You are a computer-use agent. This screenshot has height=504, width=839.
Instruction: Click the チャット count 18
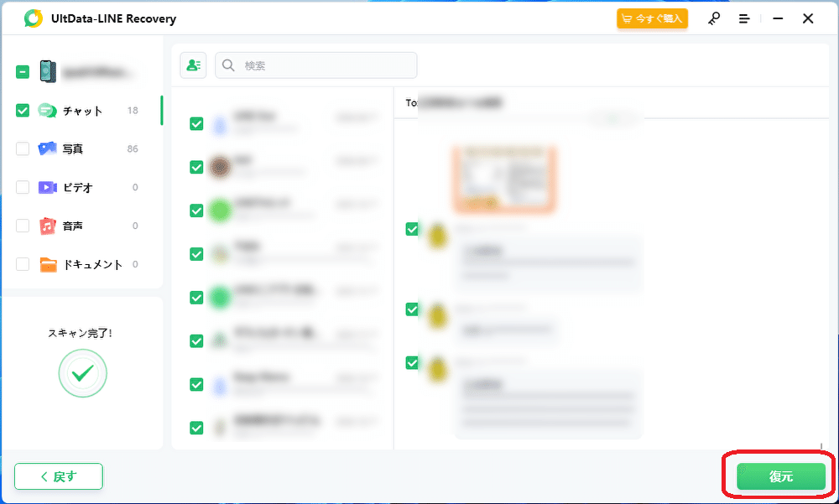pos(133,110)
